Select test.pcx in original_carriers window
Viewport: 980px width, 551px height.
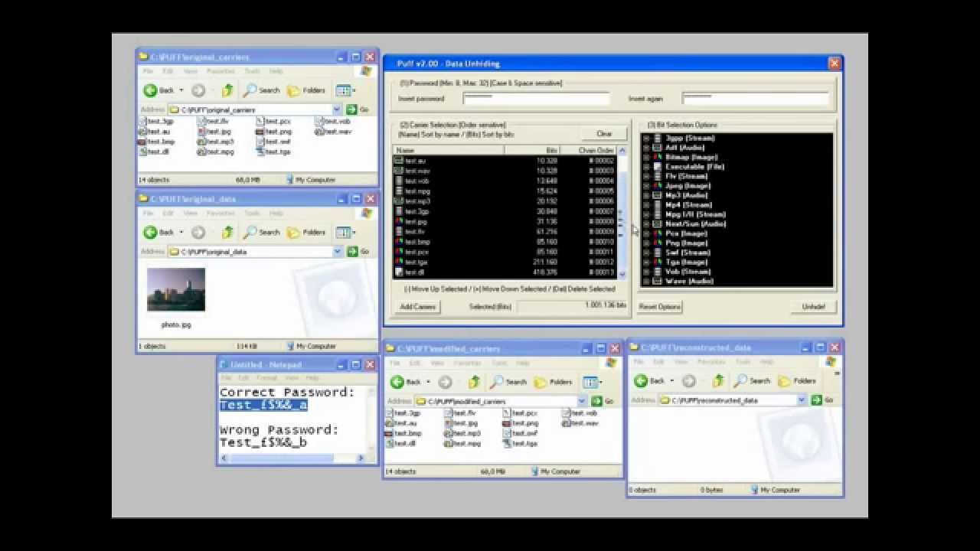point(273,121)
